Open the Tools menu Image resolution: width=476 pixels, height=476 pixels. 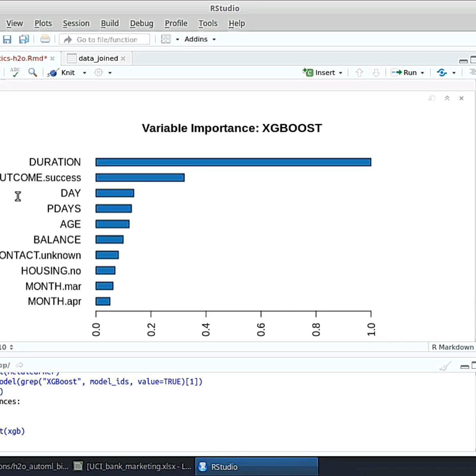pyautogui.click(x=208, y=23)
